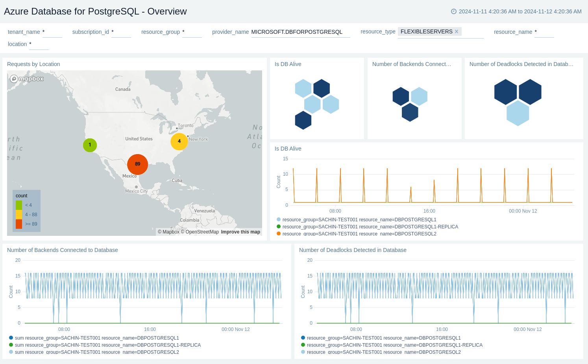
Task: Click the light blue hexagon in Backends honeycomb
Action: click(419, 96)
